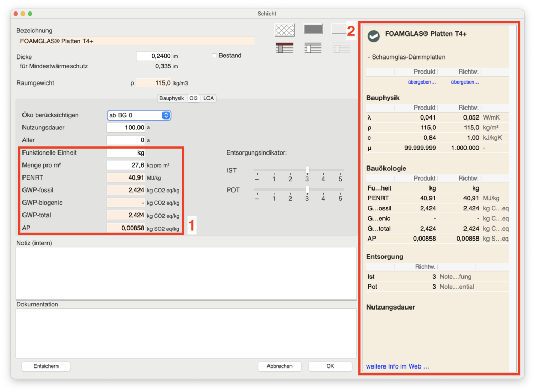Open the crosshatch hatch pattern swatch
The image size is (535, 392).
[x=285, y=30]
